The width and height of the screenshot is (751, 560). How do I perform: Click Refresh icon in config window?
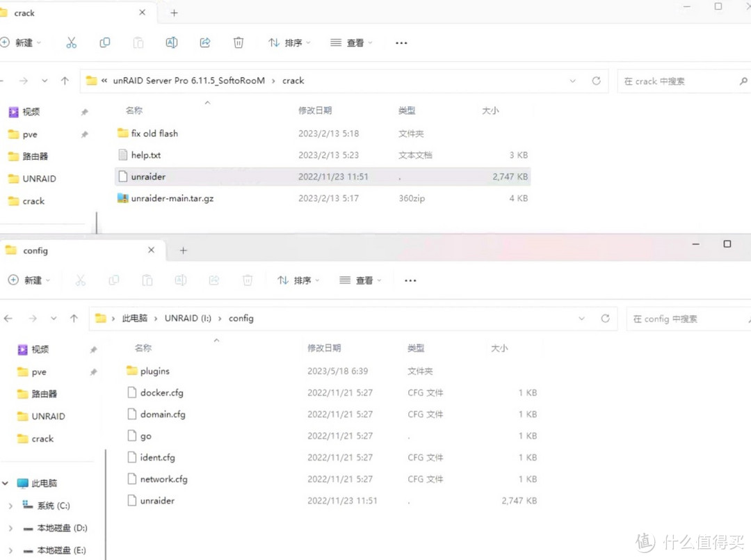coord(606,318)
